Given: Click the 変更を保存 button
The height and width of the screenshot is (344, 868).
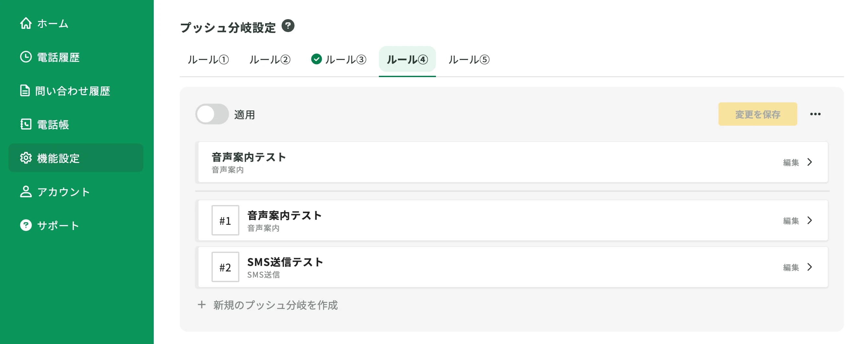Looking at the screenshot, I should click(x=757, y=114).
